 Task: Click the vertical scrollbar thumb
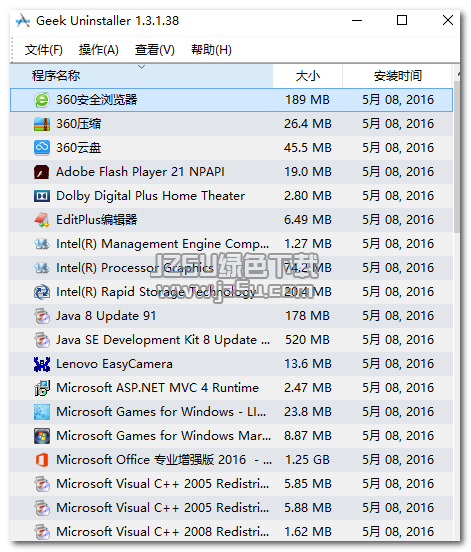point(457,157)
